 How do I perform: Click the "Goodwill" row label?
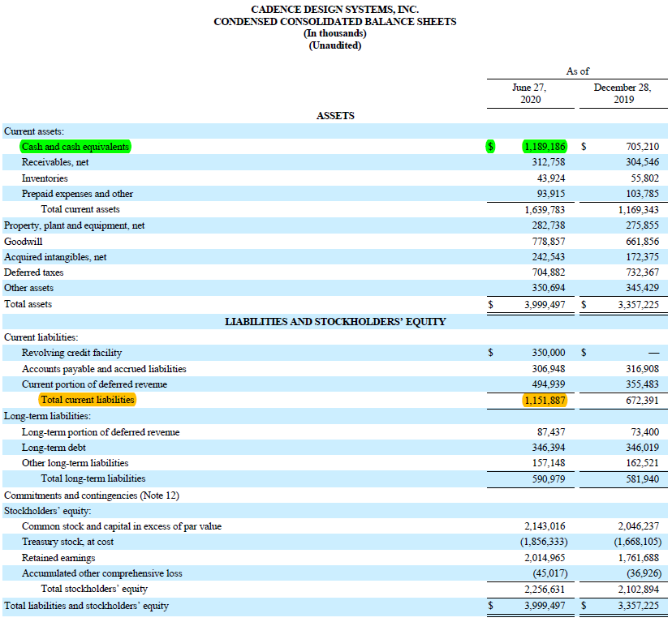click(24, 242)
